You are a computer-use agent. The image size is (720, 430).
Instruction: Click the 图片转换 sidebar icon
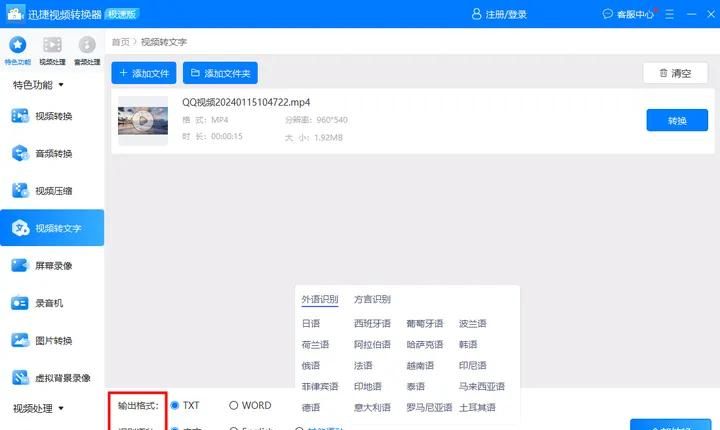click(x=20, y=340)
